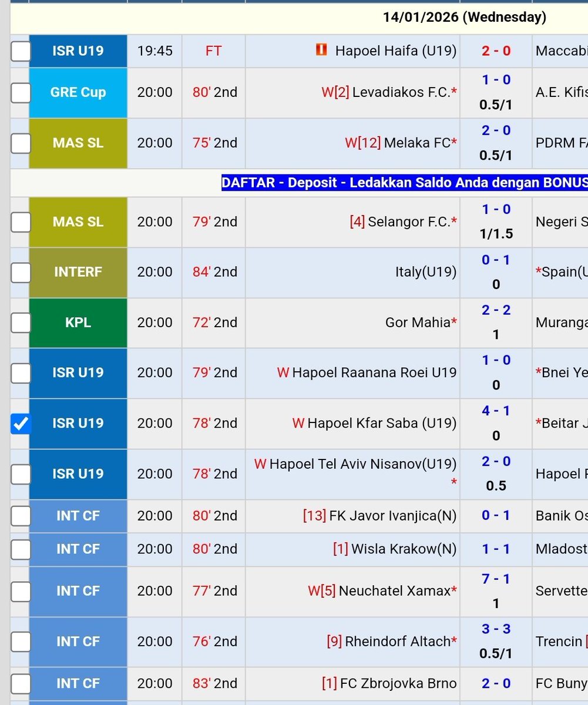Screen dimensions: 588x705
Task: Click the Wisla Krakow(N) team name
Action: point(404,549)
